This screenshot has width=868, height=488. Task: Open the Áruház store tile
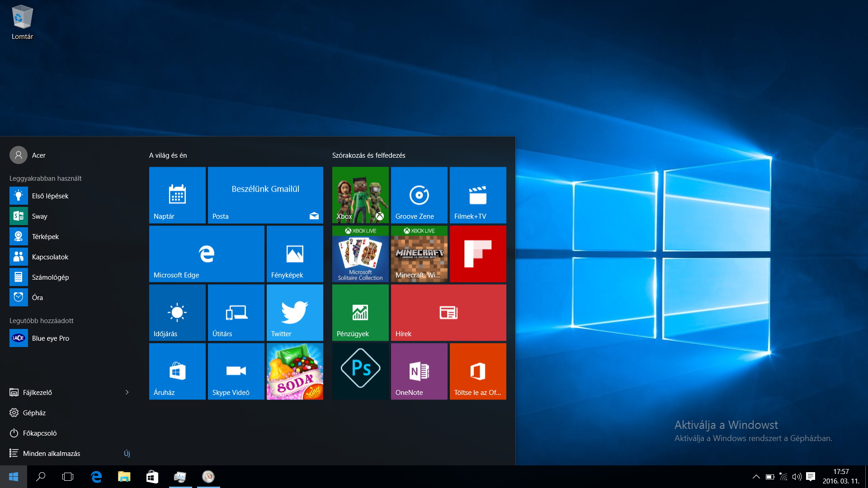coord(177,371)
